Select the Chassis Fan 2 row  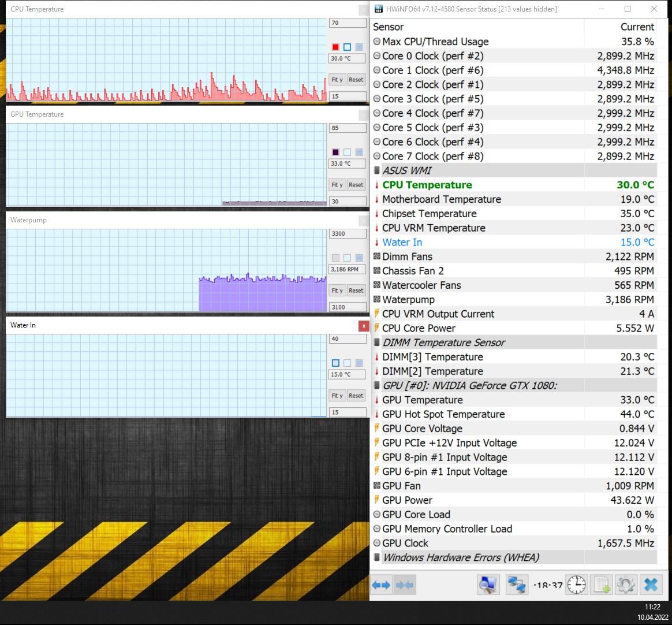[514, 271]
